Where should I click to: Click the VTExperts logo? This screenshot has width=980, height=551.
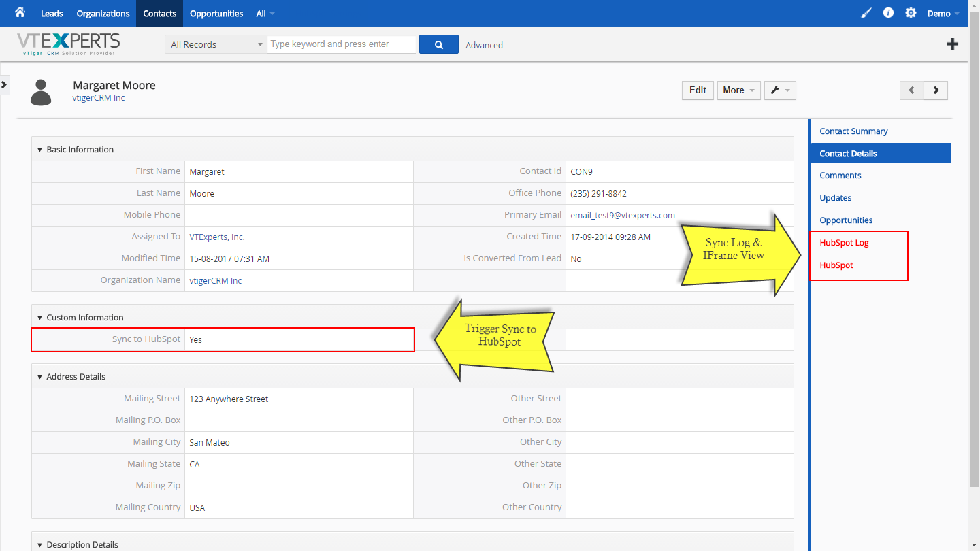click(x=68, y=44)
